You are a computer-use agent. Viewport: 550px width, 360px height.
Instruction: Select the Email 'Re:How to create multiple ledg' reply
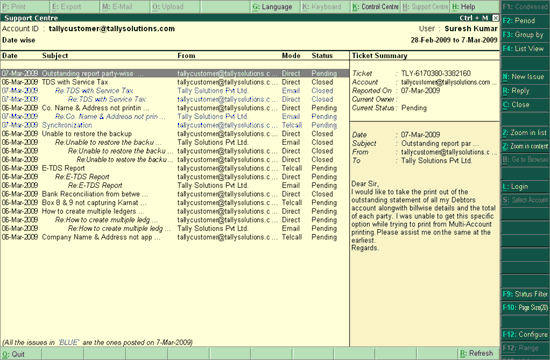(x=175, y=228)
